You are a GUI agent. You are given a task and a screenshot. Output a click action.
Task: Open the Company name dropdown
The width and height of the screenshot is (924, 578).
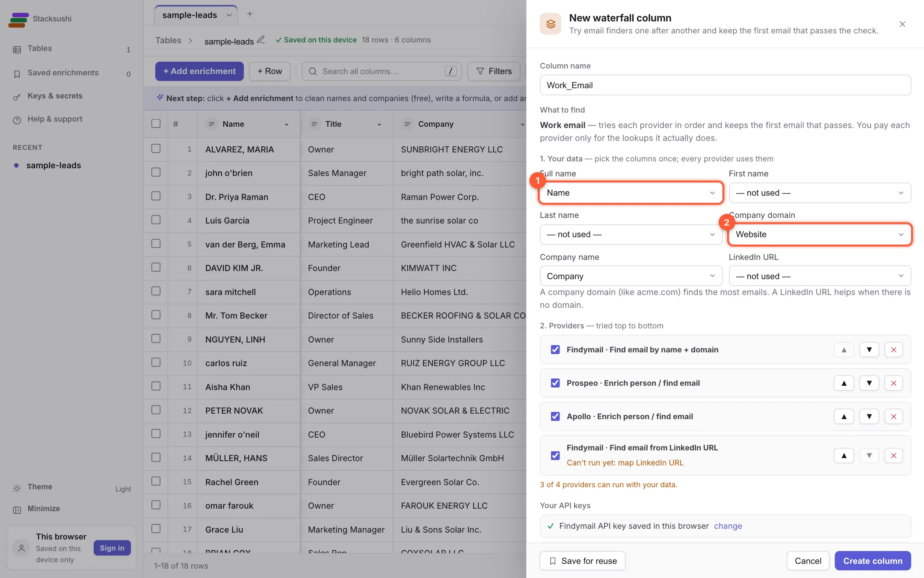click(631, 276)
